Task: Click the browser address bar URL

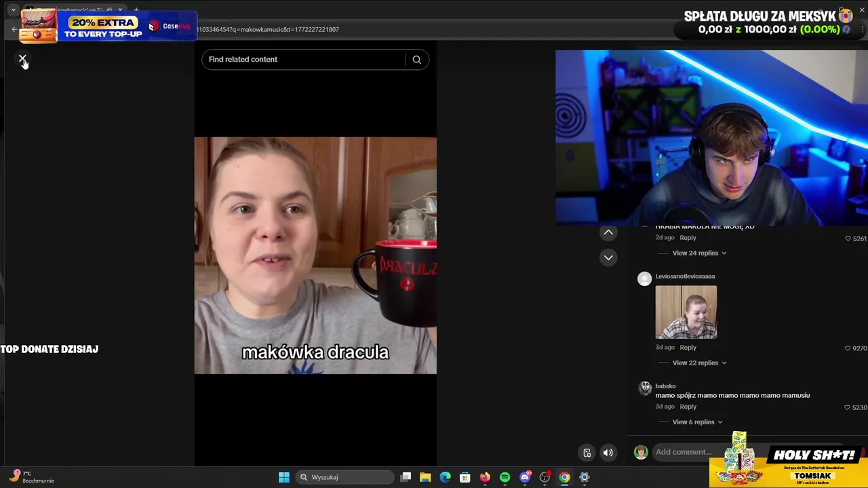Action: [268, 29]
